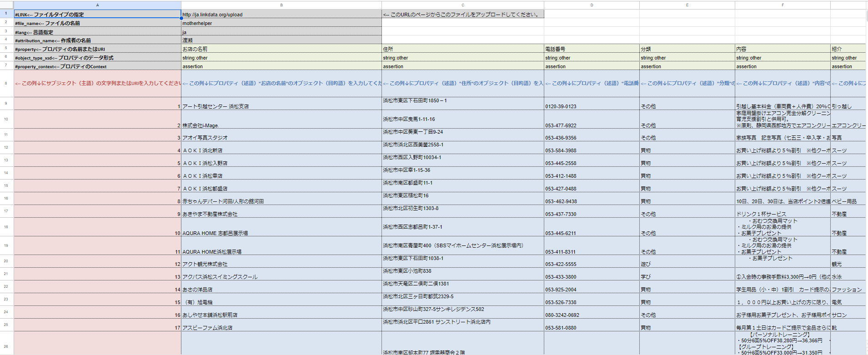
Task: Click AQURA HOME 志都呂展示場 cell
Action: pyautogui.click(x=281, y=227)
